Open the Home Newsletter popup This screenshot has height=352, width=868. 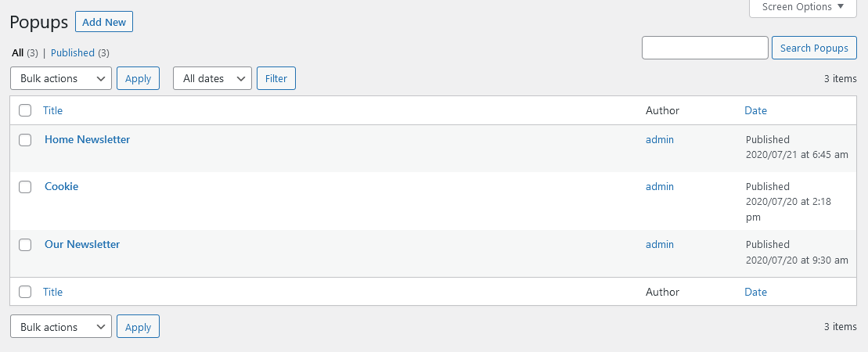[88, 139]
